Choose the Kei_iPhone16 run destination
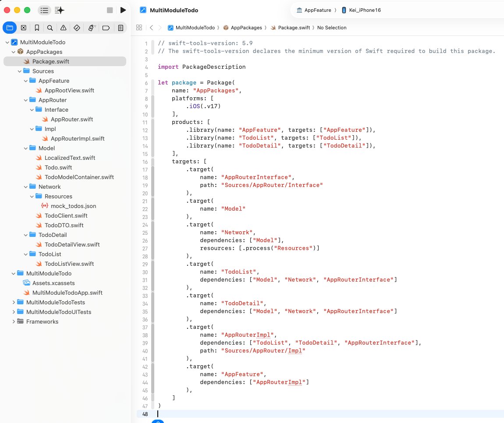The width and height of the screenshot is (504, 423). point(361,10)
